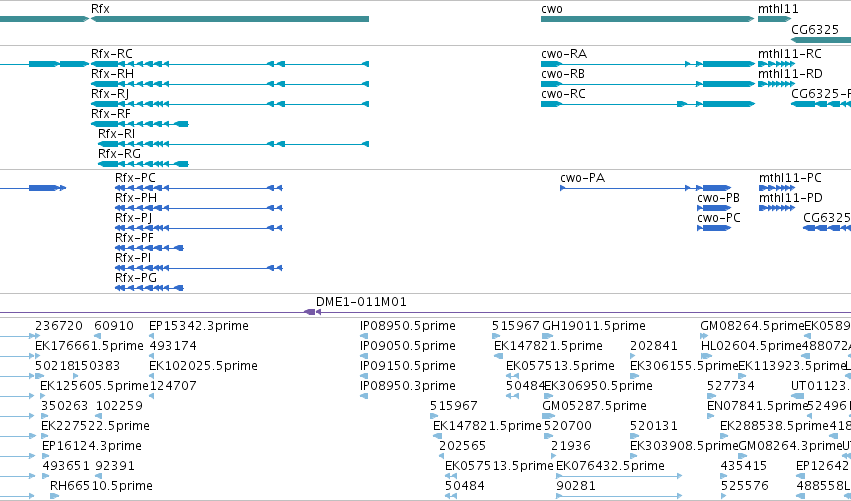Select IP09050.5prime EST

[408, 346]
